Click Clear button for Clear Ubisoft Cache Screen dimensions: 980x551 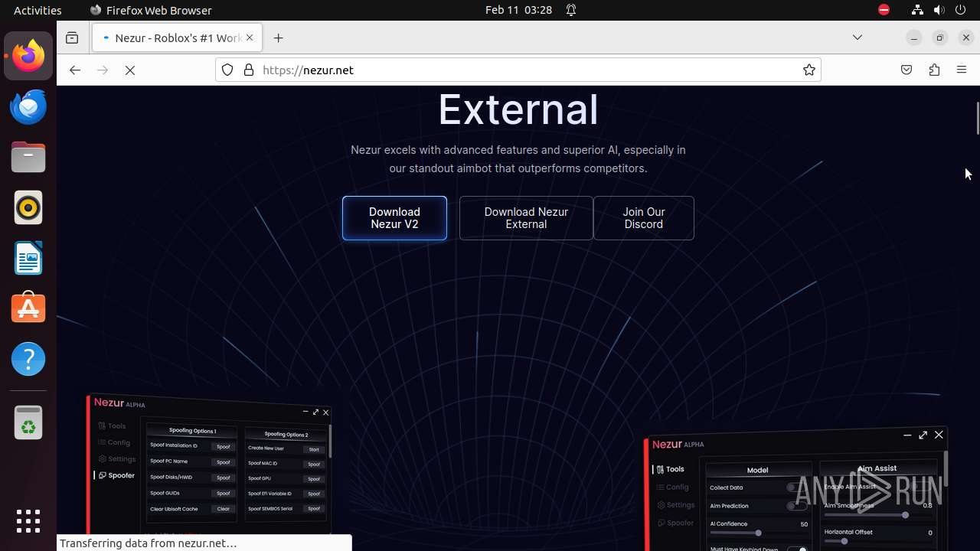(224, 509)
